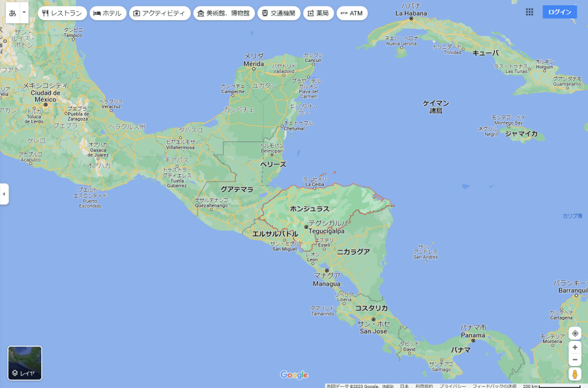Click the Google apps grid icon
The height and width of the screenshot is (388, 588).
529,12
